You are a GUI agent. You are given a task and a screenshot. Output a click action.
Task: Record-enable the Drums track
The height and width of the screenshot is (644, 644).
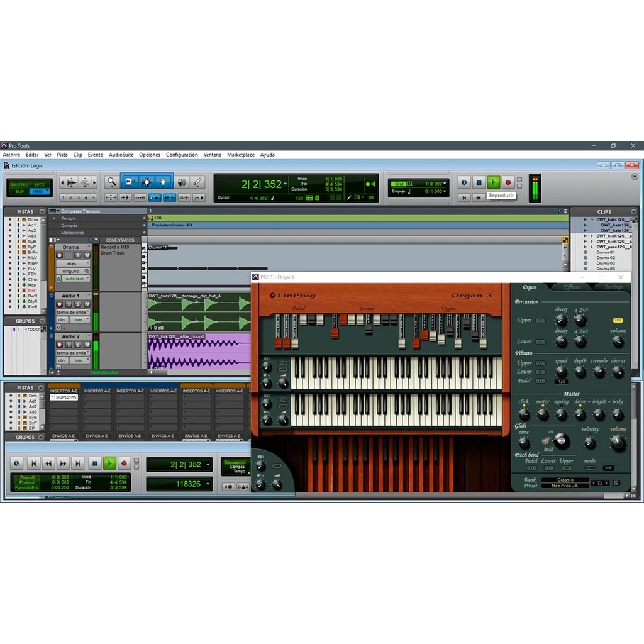(60, 255)
